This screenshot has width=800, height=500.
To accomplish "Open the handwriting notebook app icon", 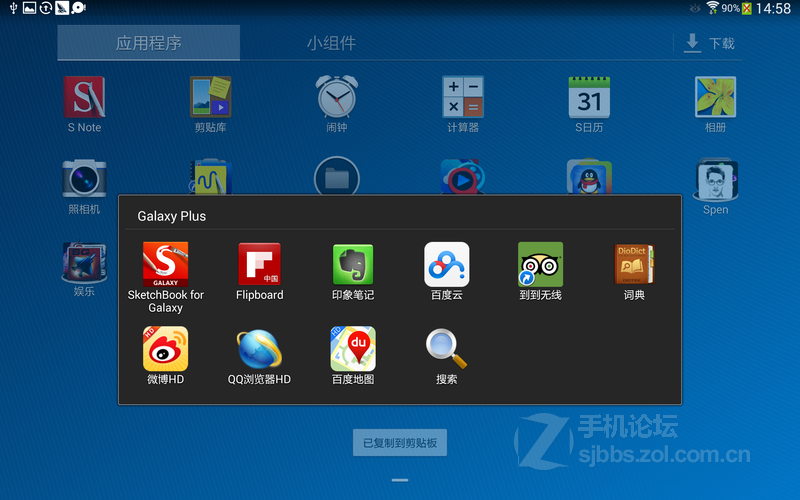I will (210, 176).
